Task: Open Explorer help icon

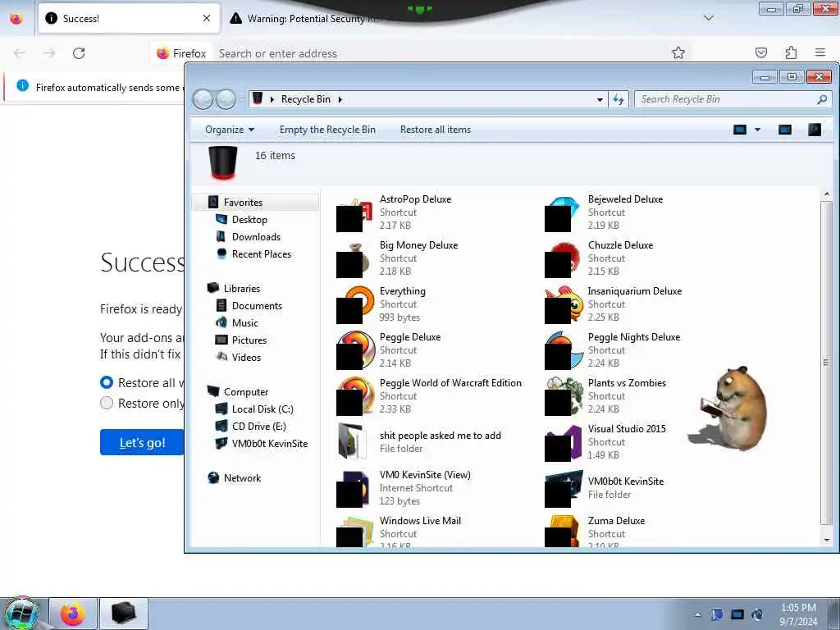Action: point(814,130)
